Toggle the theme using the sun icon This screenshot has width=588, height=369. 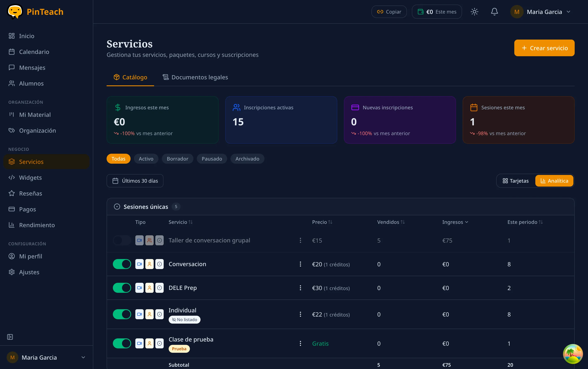474,11
